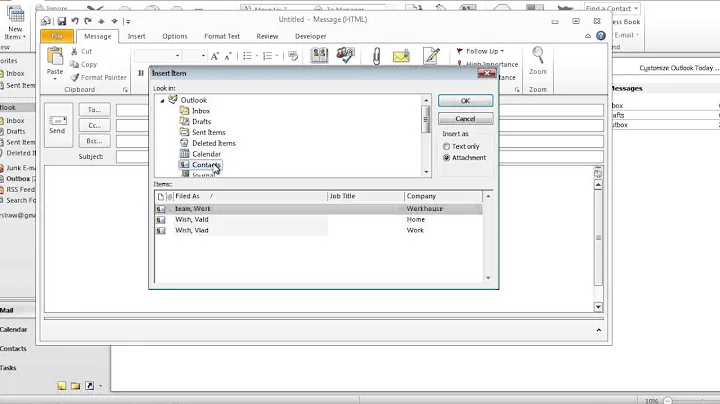Select Sent Items in Look in tree
The image size is (720, 404).
[x=208, y=132]
